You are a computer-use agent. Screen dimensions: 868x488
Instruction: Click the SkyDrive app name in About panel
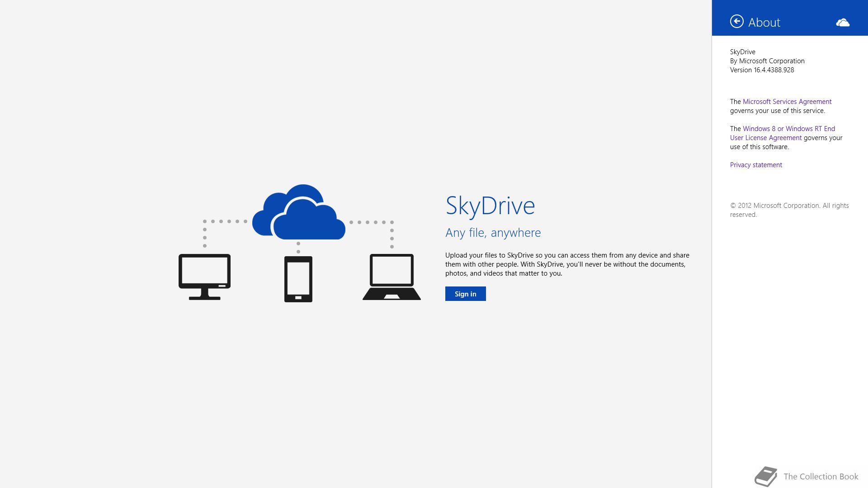coord(742,52)
